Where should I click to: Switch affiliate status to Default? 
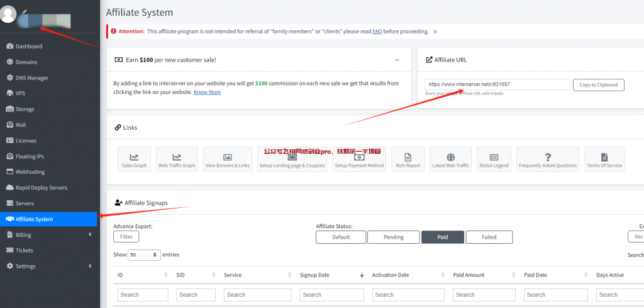click(x=341, y=237)
